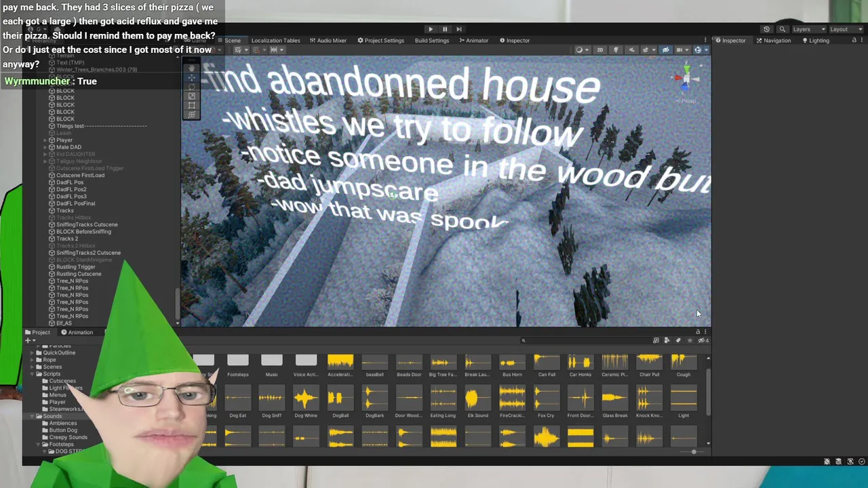Click Project panel add plus button

(29, 340)
